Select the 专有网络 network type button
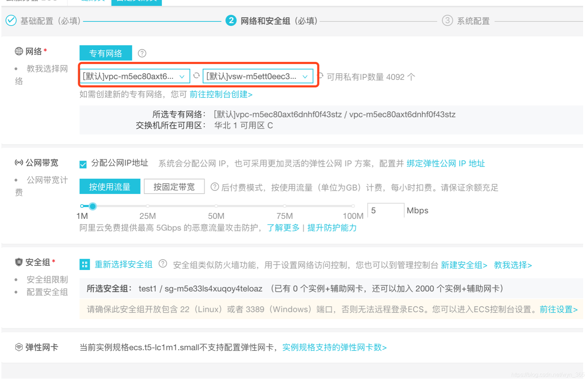The height and width of the screenshot is (381, 588). tap(106, 53)
